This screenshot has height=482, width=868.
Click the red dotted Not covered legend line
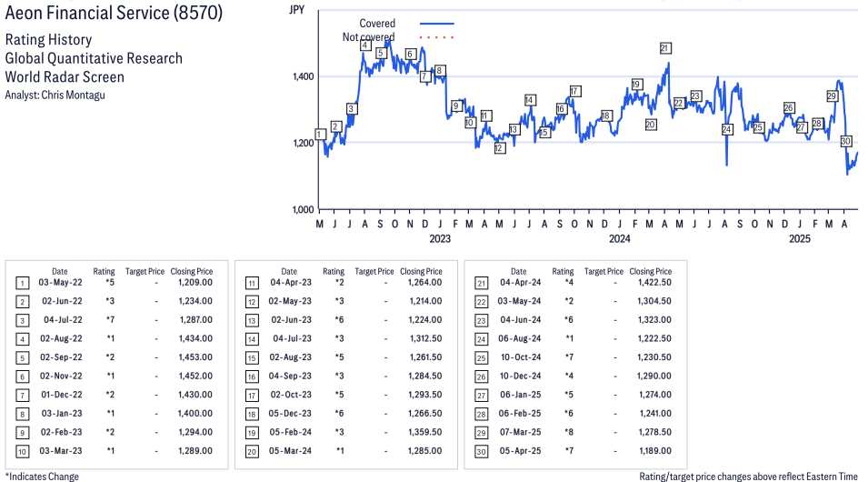[437, 37]
